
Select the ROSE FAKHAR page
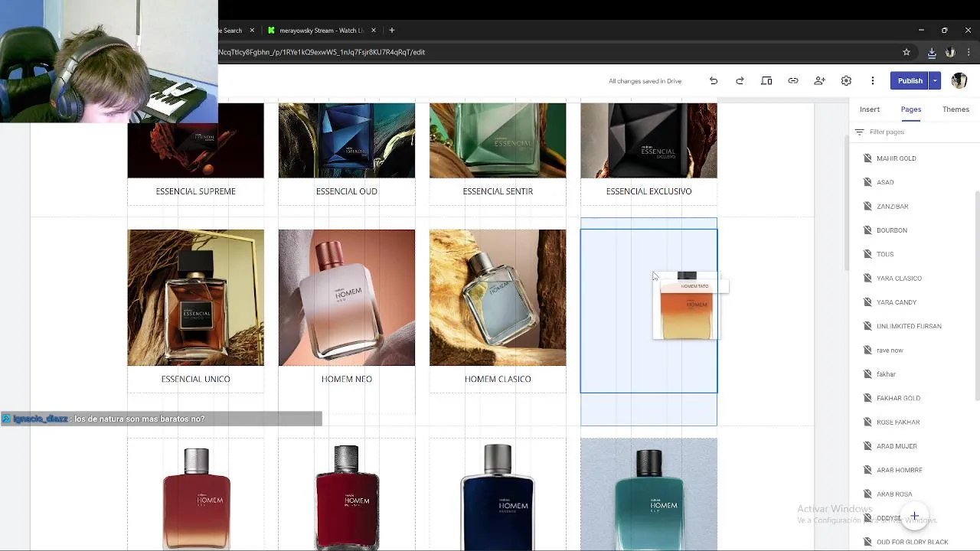[898, 422]
